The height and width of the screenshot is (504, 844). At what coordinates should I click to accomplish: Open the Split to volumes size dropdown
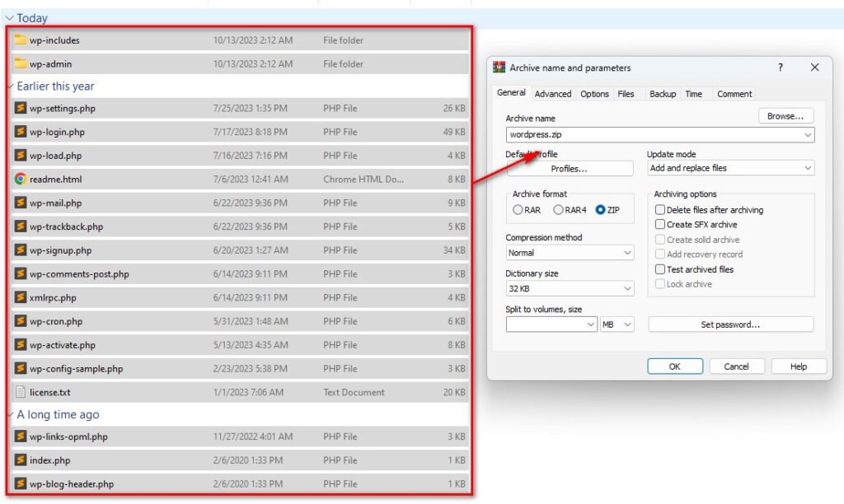pyautogui.click(x=590, y=324)
